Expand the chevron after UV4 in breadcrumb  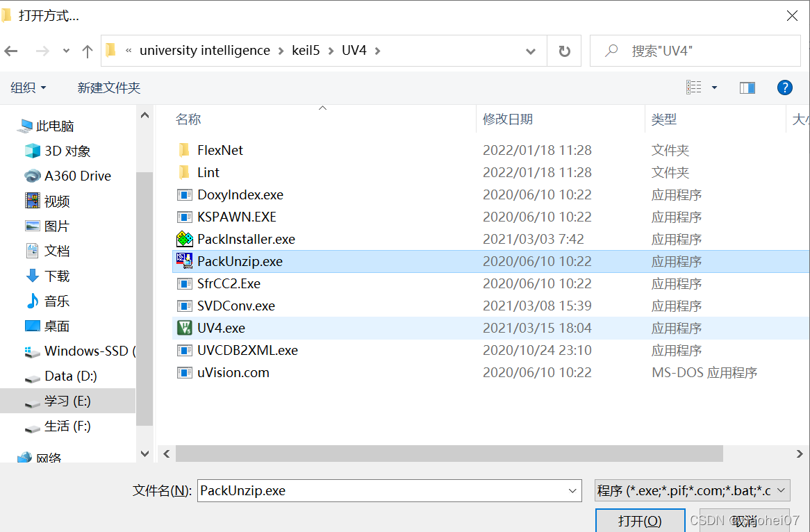(378, 51)
